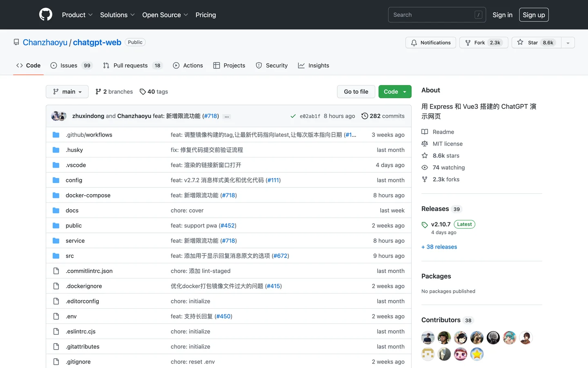Open pull request #672 link
The width and height of the screenshot is (588, 368).
(281, 256)
